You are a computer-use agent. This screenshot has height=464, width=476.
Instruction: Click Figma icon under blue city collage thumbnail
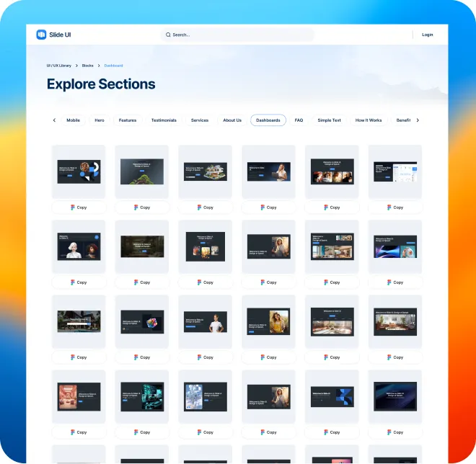click(199, 432)
